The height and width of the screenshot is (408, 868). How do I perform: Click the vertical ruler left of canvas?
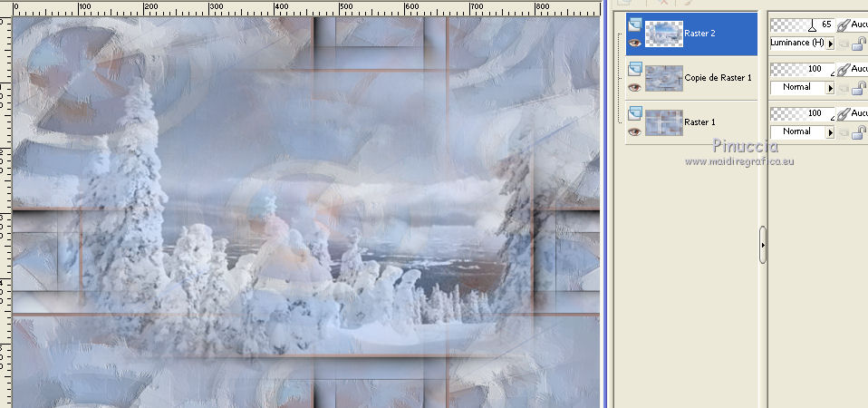pos(5,212)
